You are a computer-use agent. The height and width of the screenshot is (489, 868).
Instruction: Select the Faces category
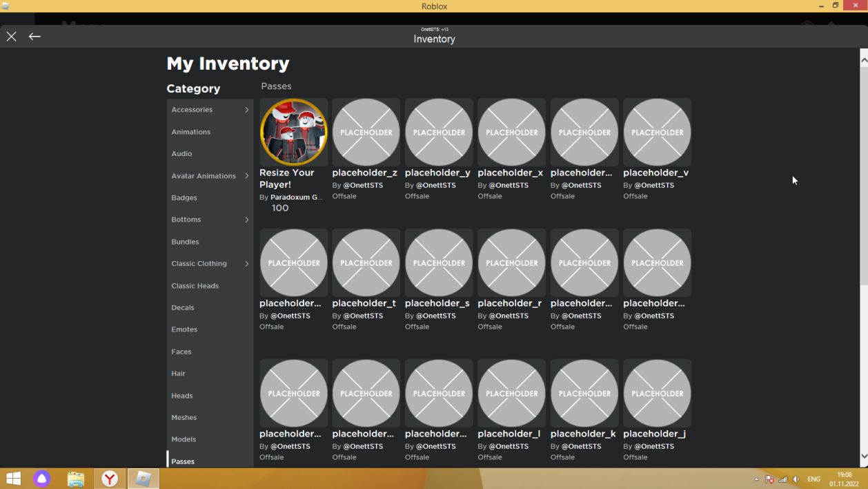tap(210, 352)
